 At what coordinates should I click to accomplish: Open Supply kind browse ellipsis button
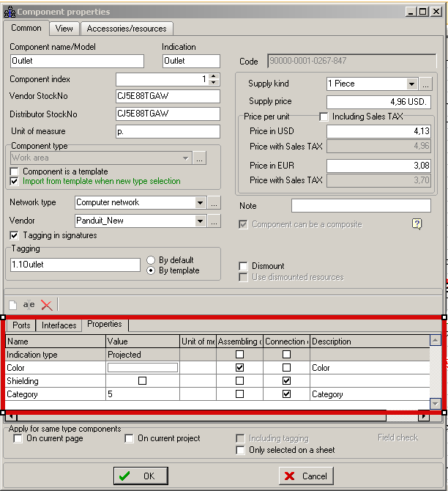tap(426, 84)
